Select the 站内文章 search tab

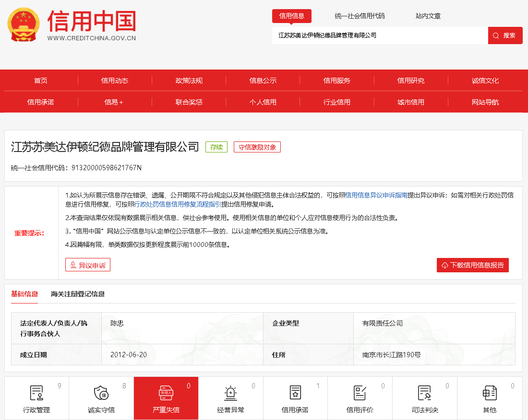[x=428, y=16]
